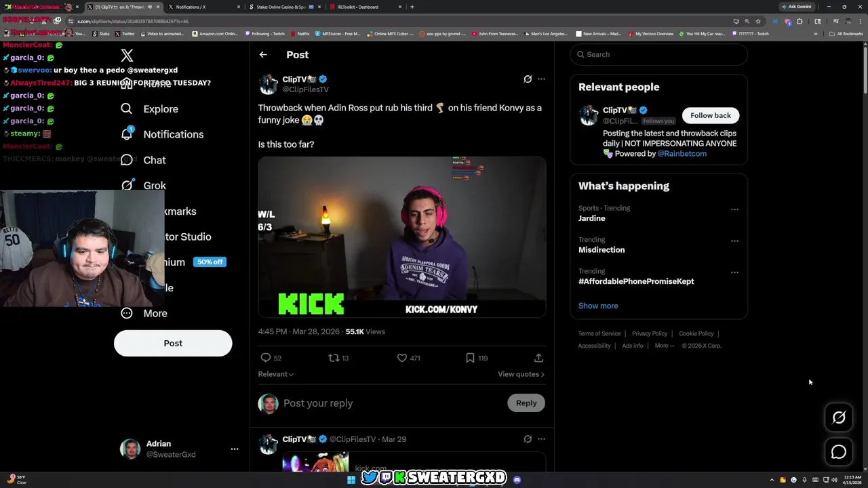This screenshot has width=868, height=488.
Task: Open the floating messages chat button
Action: point(839,452)
